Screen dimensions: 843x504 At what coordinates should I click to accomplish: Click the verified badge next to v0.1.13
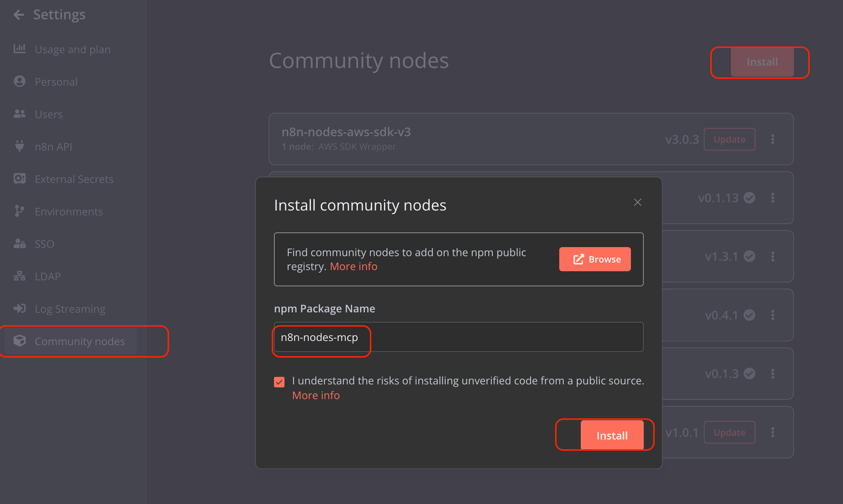tap(749, 197)
